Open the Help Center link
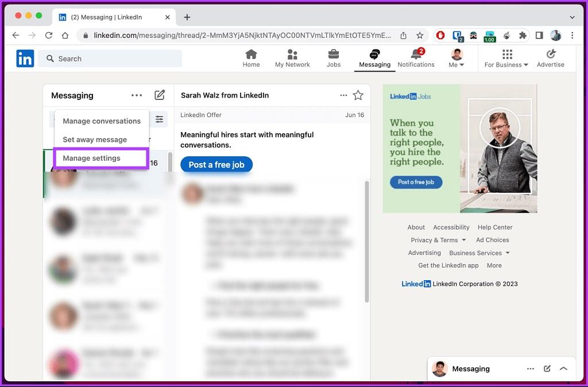The height and width of the screenshot is (387, 588). (495, 227)
